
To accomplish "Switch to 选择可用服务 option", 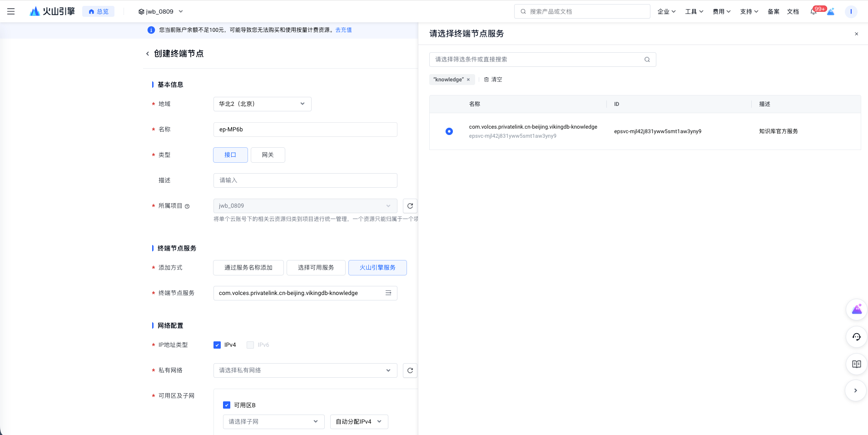I will [316, 268].
